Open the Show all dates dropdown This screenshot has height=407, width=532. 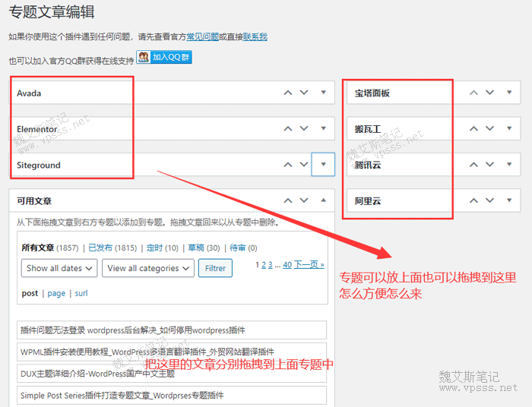click(x=59, y=268)
